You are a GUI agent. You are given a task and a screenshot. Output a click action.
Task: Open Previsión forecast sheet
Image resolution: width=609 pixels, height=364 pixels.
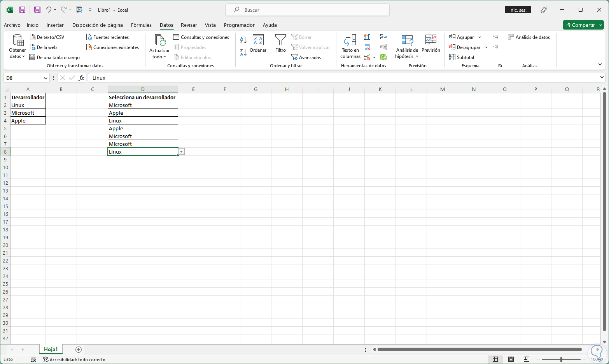pyautogui.click(x=431, y=44)
